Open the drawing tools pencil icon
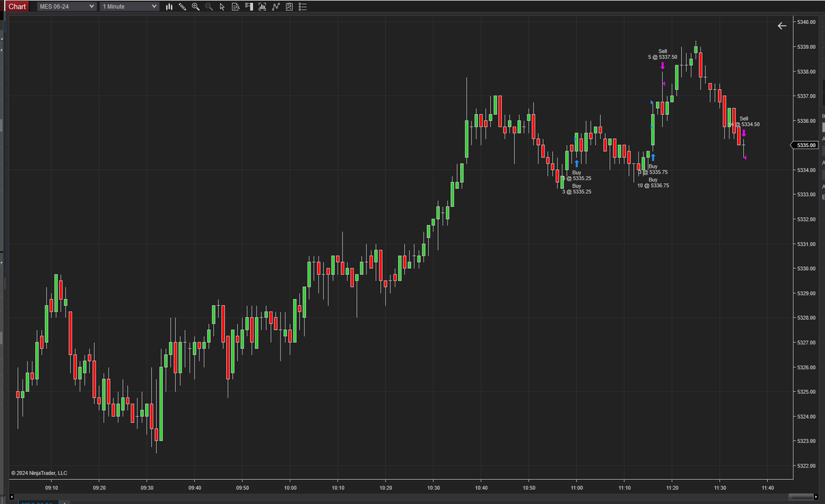The image size is (825, 504). 182,6
